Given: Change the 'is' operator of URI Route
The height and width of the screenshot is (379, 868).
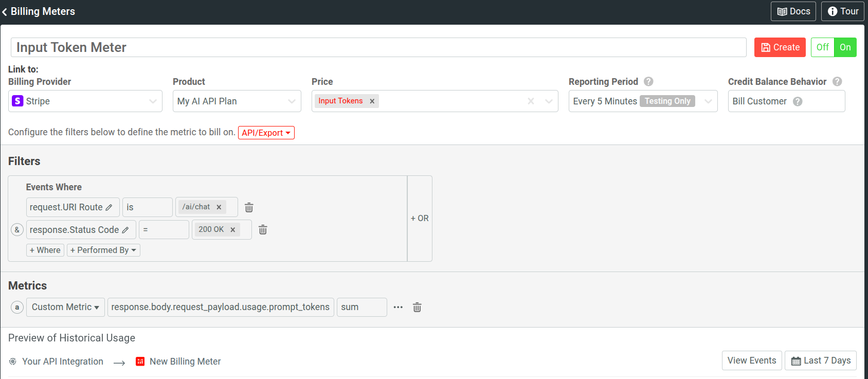Looking at the screenshot, I should [148, 207].
